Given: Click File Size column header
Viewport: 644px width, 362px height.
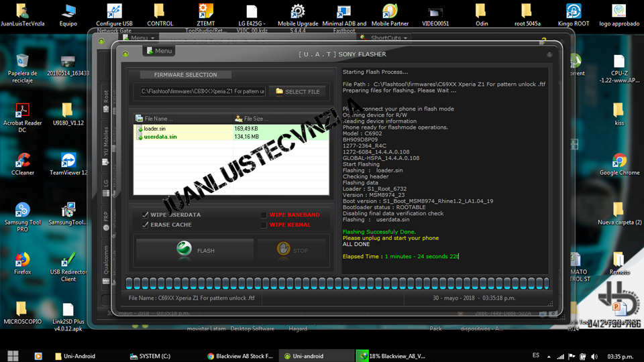Looking at the screenshot, I should [280, 119].
